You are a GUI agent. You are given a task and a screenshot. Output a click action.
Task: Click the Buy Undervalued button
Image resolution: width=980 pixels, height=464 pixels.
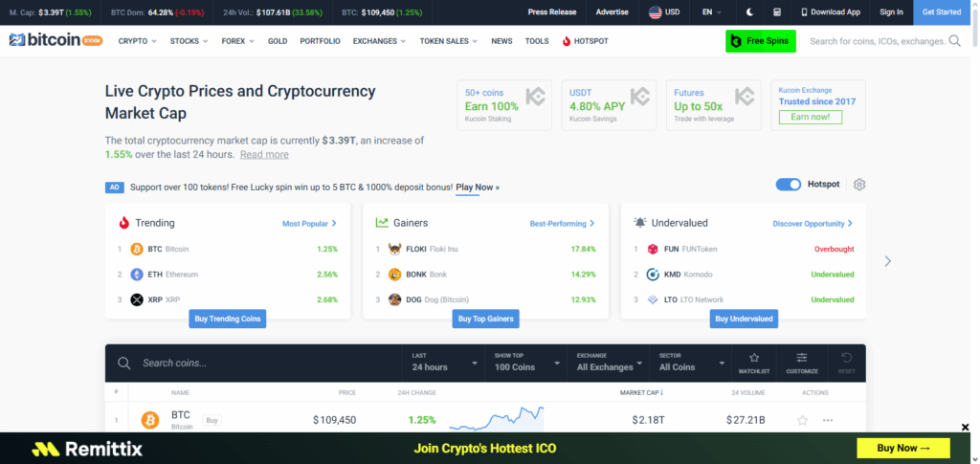744,319
